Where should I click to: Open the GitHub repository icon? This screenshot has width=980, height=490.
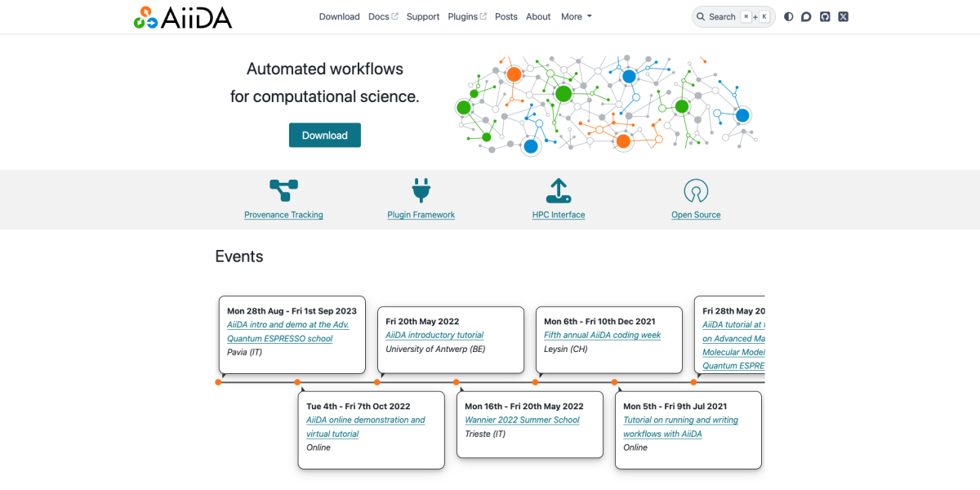pos(825,16)
